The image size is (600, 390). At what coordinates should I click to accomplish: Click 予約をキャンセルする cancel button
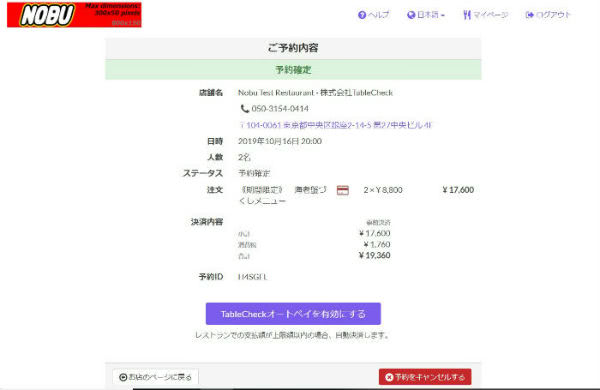point(425,377)
